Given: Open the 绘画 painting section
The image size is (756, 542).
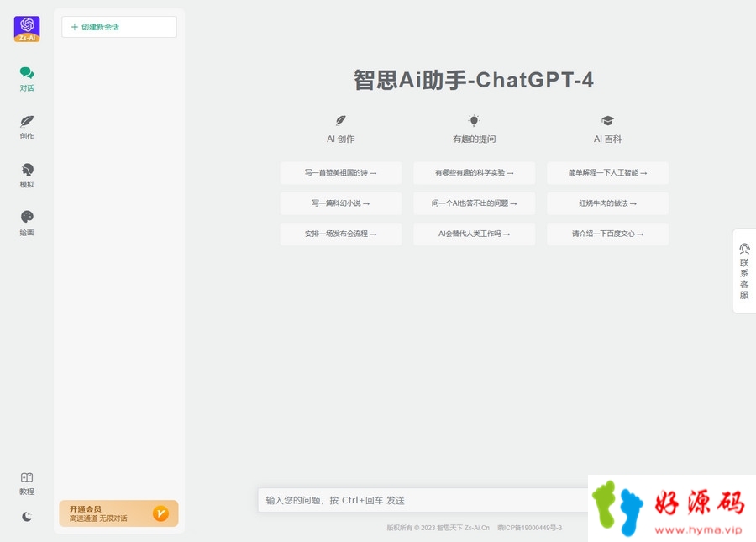Looking at the screenshot, I should pyautogui.click(x=27, y=224).
